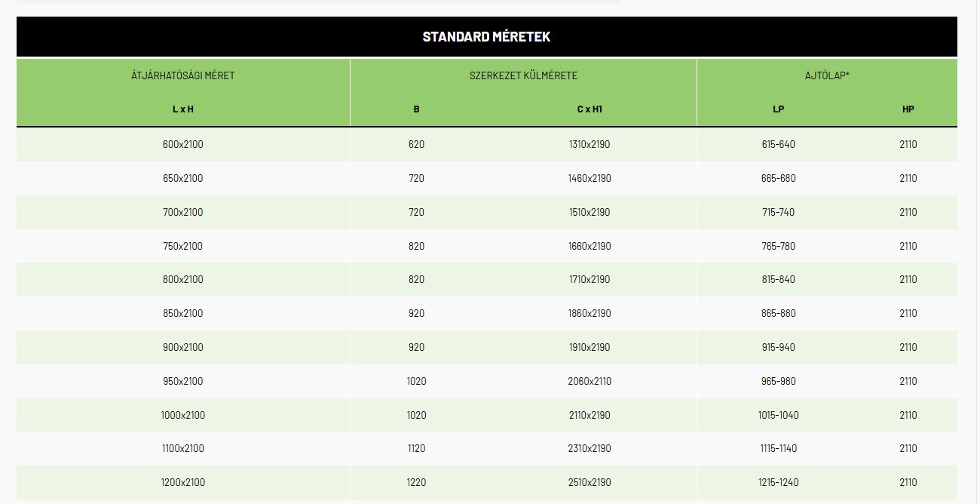This screenshot has height=504, width=980.
Task: Click the 1100x2100 row size
Action: pyautogui.click(x=182, y=448)
